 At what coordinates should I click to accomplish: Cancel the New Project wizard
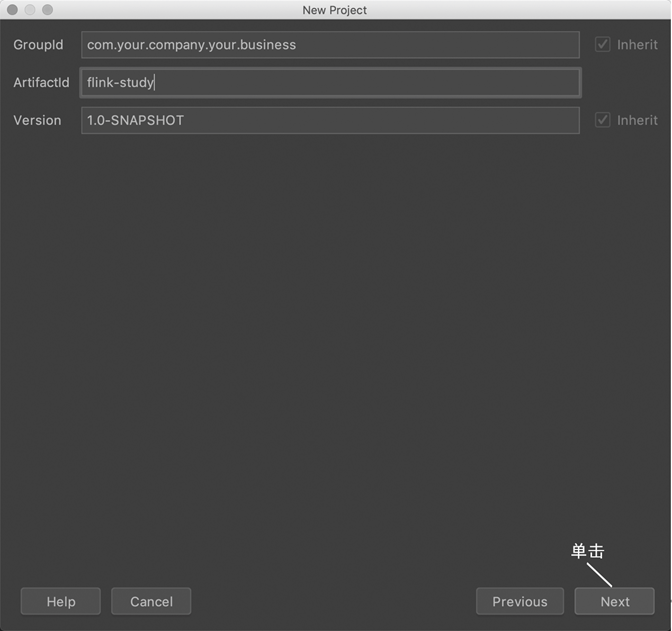click(151, 601)
